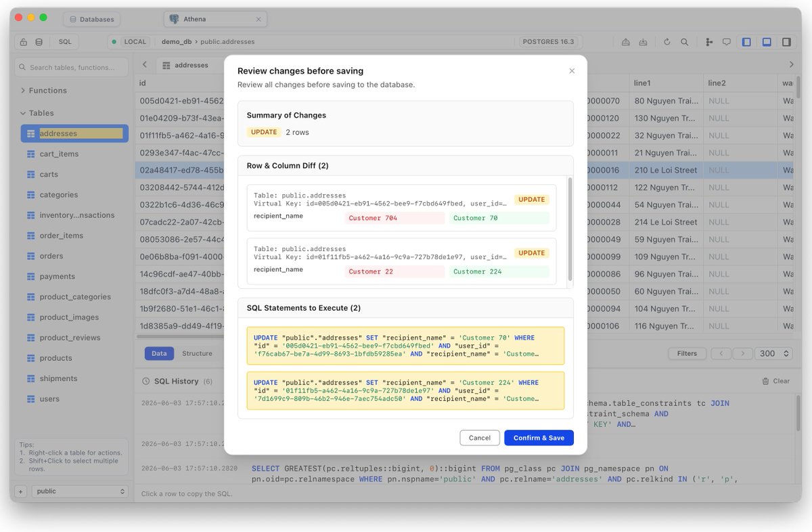
Task: Click demo_db in the breadcrumb
Action: click(x=176, y=42)
